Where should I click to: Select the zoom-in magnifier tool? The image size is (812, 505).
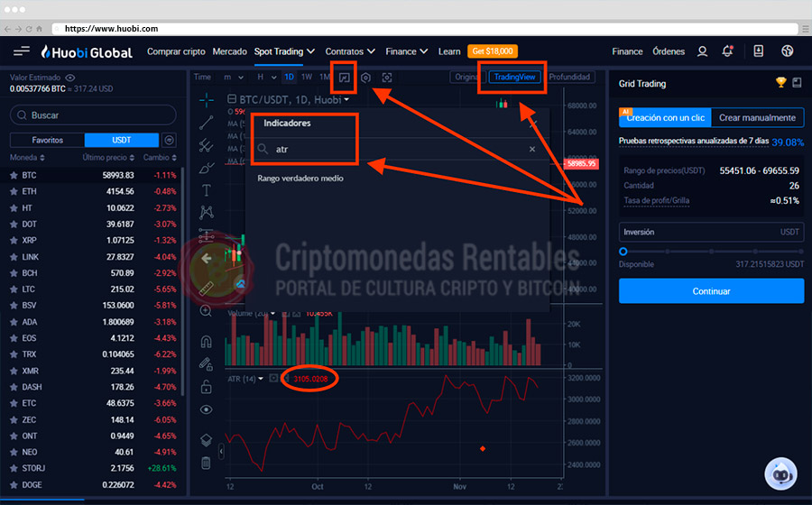206,311
